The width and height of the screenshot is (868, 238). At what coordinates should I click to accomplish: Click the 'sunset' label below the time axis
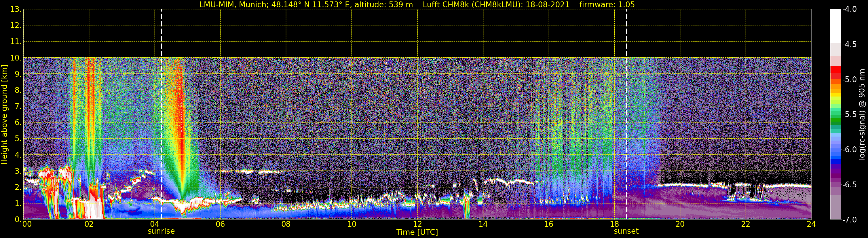click(x=626, y=231)
